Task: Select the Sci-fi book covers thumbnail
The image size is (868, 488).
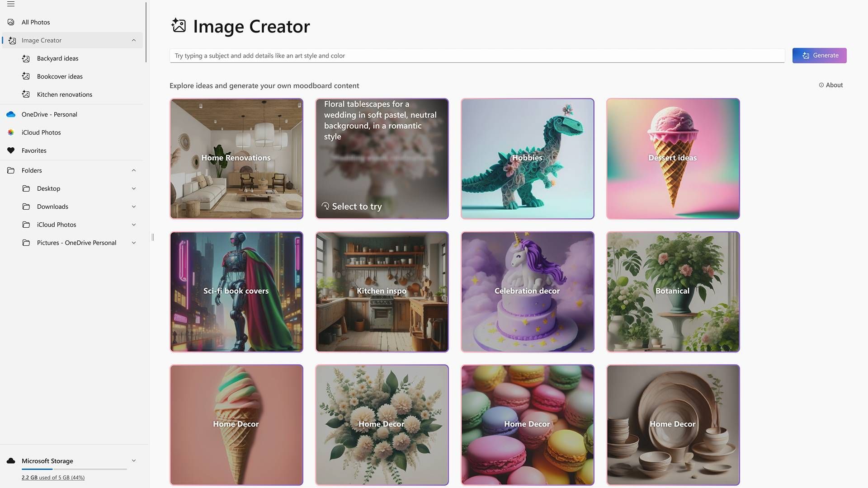Action: tap(236, 291)
